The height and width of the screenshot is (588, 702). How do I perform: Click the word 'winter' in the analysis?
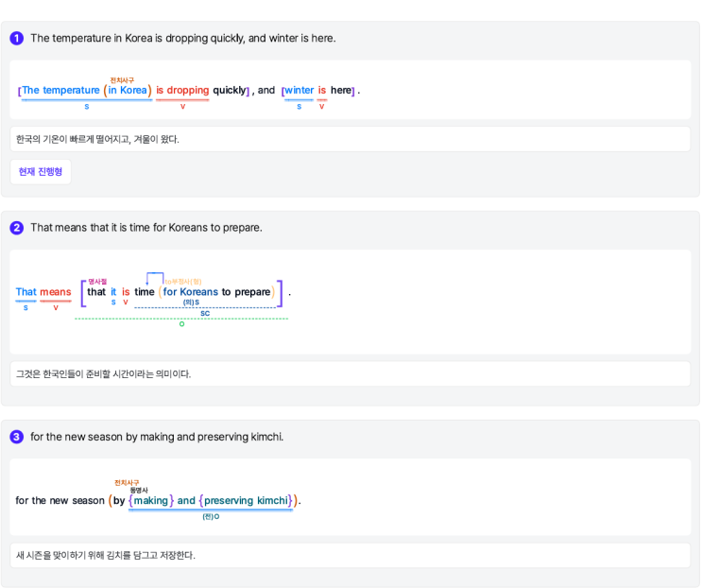point(300,91)
